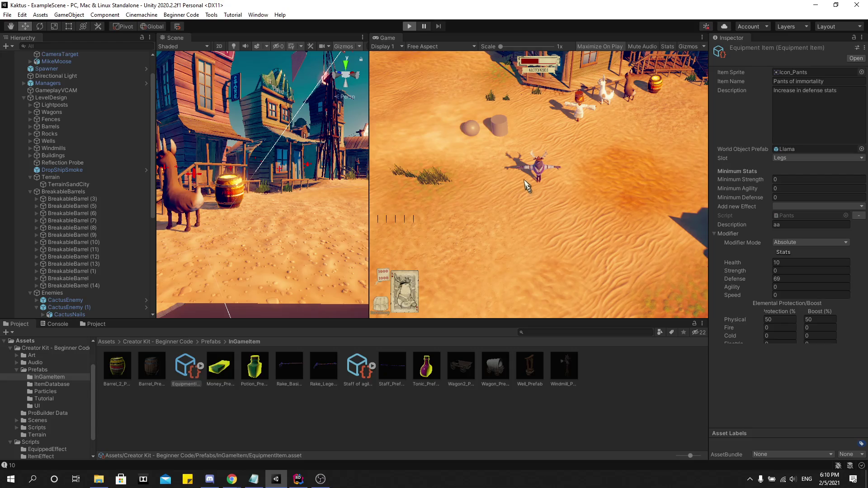
Task: Click the Play button to start game
Action: [x=410, y=26]
